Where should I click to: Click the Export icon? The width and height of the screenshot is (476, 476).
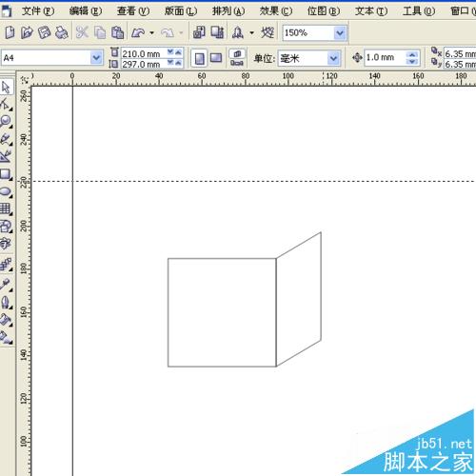(217, 32)
